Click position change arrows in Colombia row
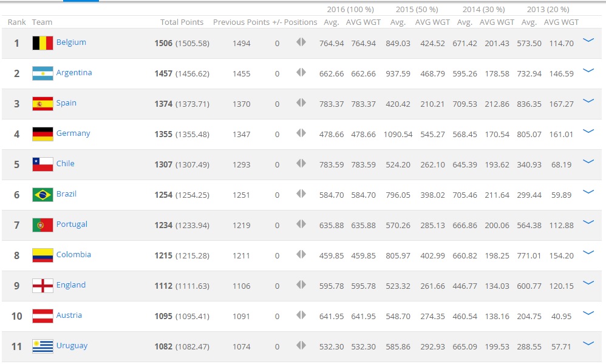Viewport: 606px width, 364px height. 301,254
